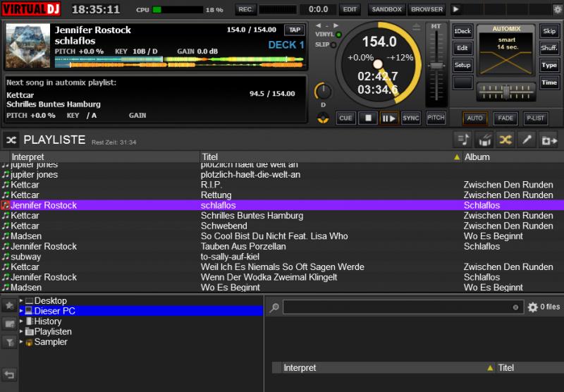Click the TAP tempo button
This screenshot has height=392, width=564.
pyautogui.click(x=295, y=30)
